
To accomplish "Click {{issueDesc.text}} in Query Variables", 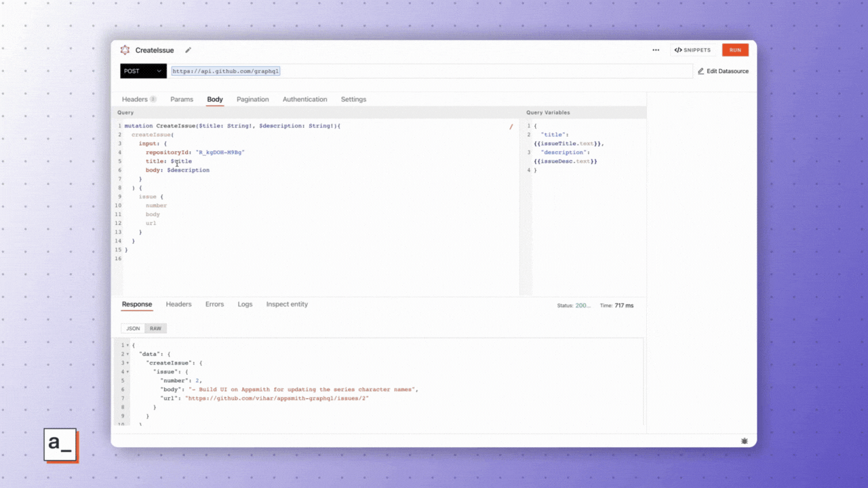I will 566,161.
